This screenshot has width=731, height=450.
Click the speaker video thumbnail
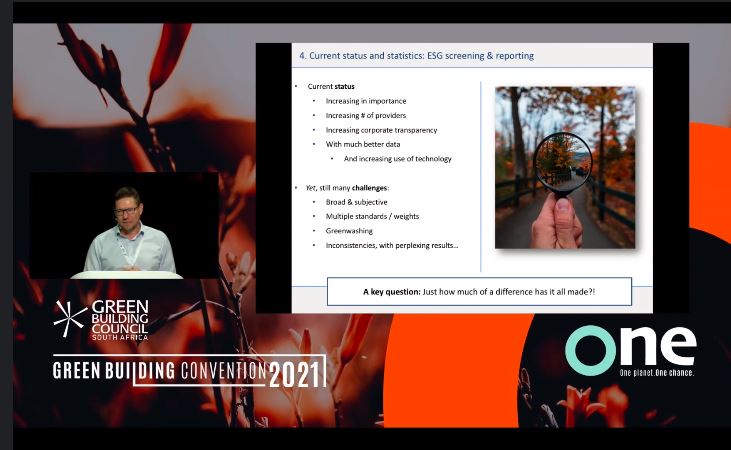124,226
